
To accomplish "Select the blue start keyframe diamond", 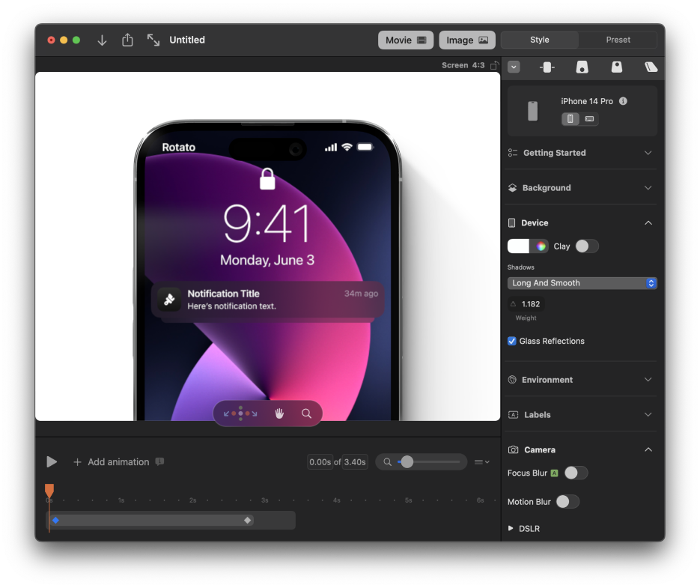I will click(56, 520).
